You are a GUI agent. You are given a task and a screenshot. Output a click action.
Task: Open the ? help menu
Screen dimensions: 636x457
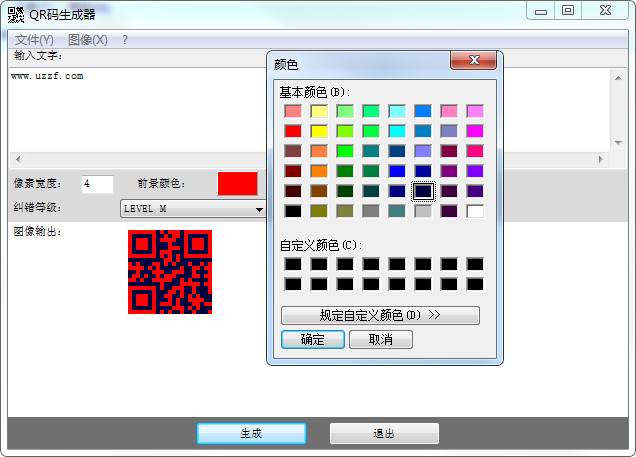tap(125, 40)
